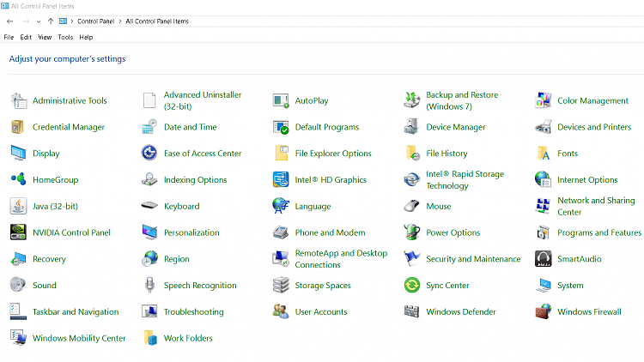Open the Tools menu
This screenshot has height=362, width=644.
(65, 37)
